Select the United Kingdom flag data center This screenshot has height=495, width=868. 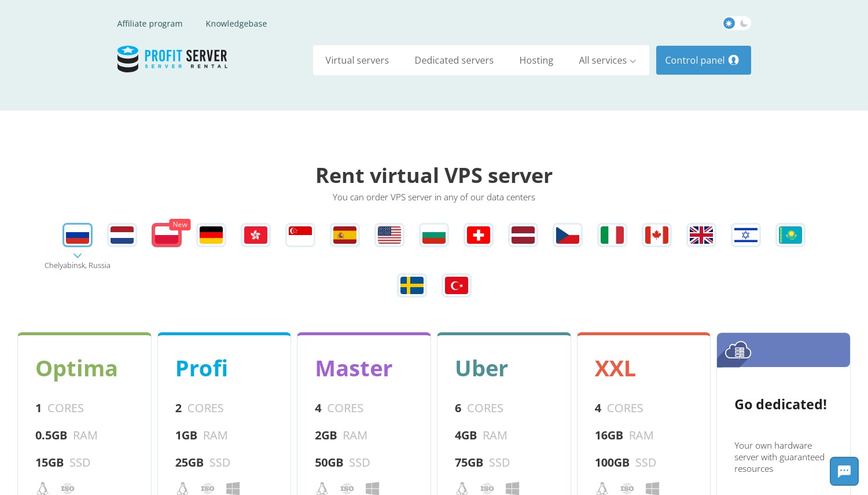pos(701,235)
